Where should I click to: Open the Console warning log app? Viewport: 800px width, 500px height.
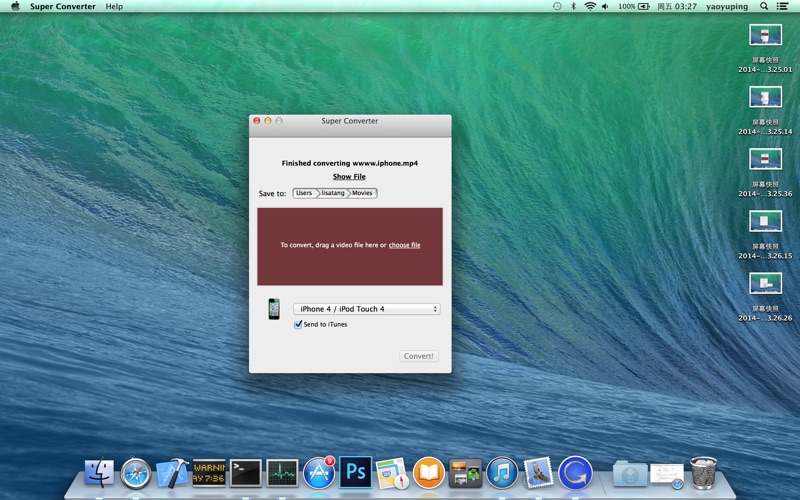209,473
